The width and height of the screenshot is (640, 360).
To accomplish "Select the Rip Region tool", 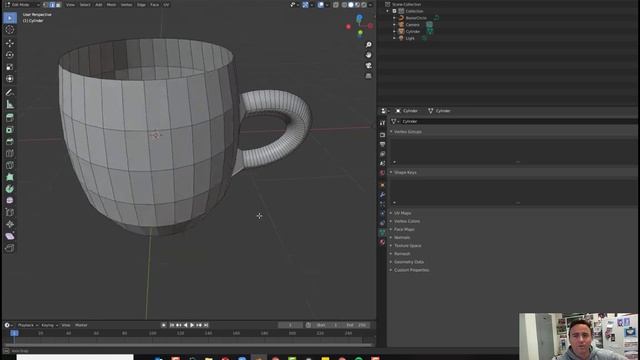I will tap(10, 248).
